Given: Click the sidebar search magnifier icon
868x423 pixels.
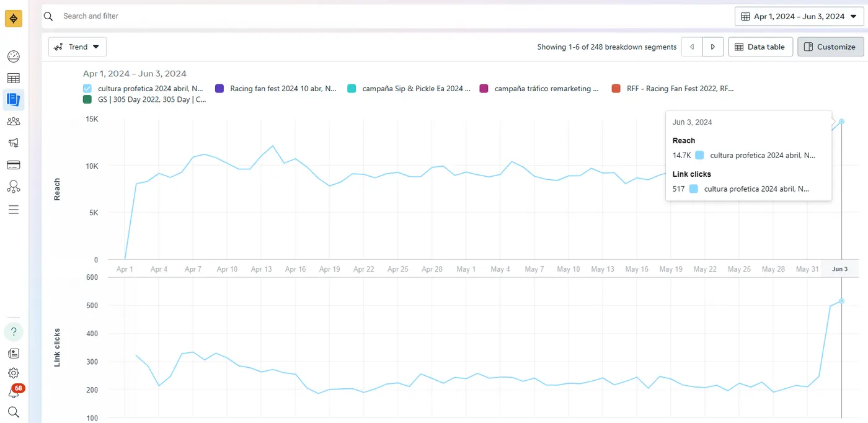Looking at the screenshot, I should tap(14, 412).
